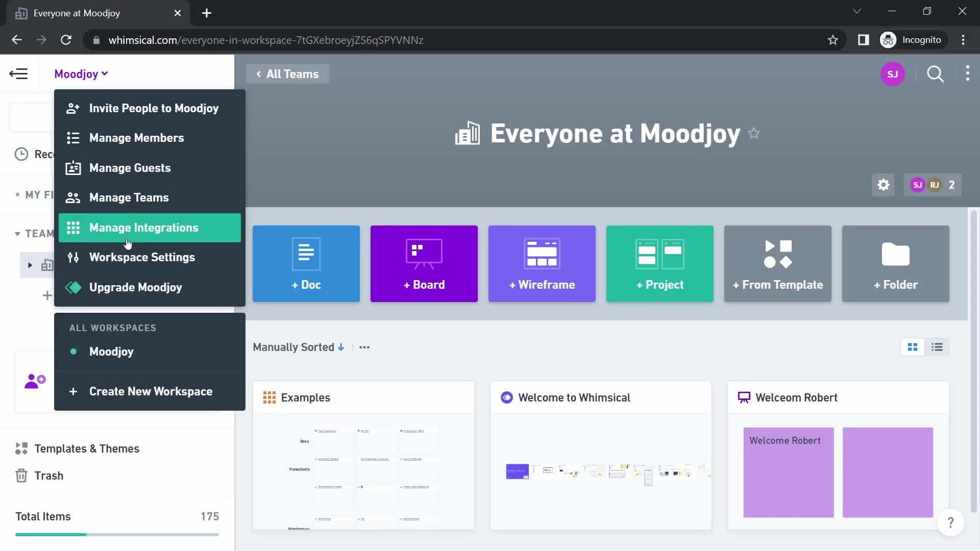Click the add plus icon in the sidebar
980x551 pixels.
point(47,295)
